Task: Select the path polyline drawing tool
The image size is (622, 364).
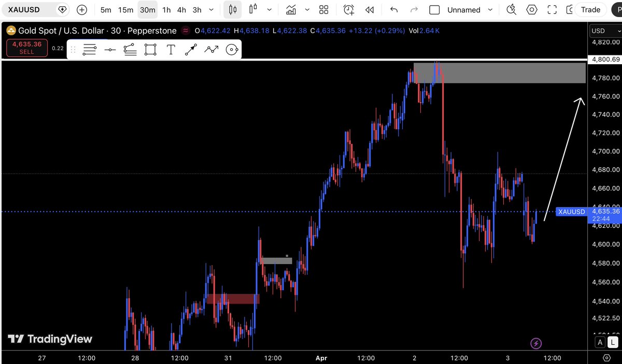Action: tap(211, 50)
